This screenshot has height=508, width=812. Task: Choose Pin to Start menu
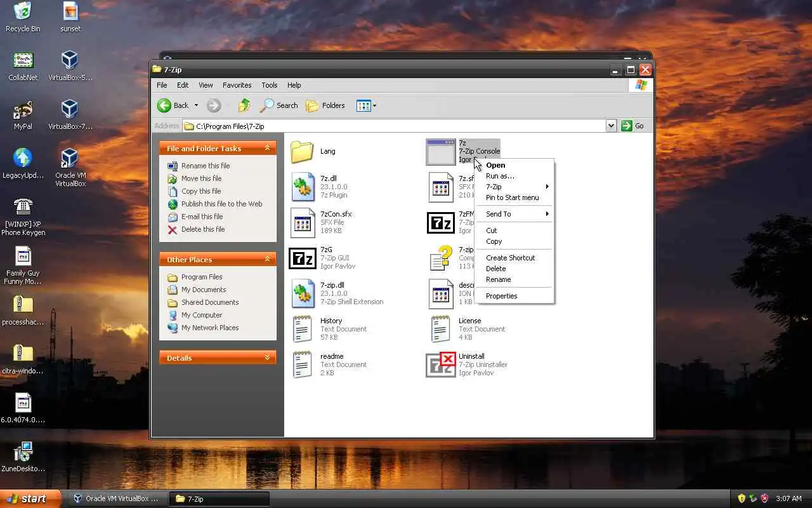[x=514, y=197]
